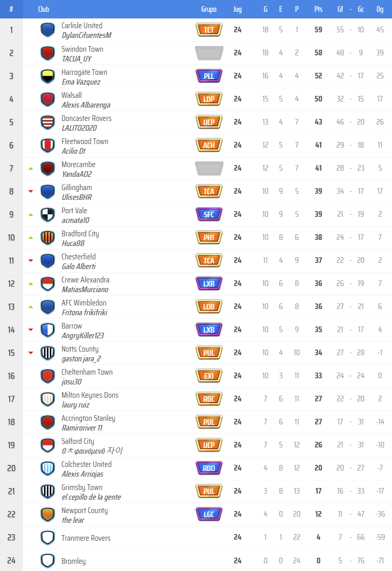Image resolution: width=392 pixels, height=571 pixels.
Task: Click the green up arrow beside Morecambe
Action: click(31, 168)
